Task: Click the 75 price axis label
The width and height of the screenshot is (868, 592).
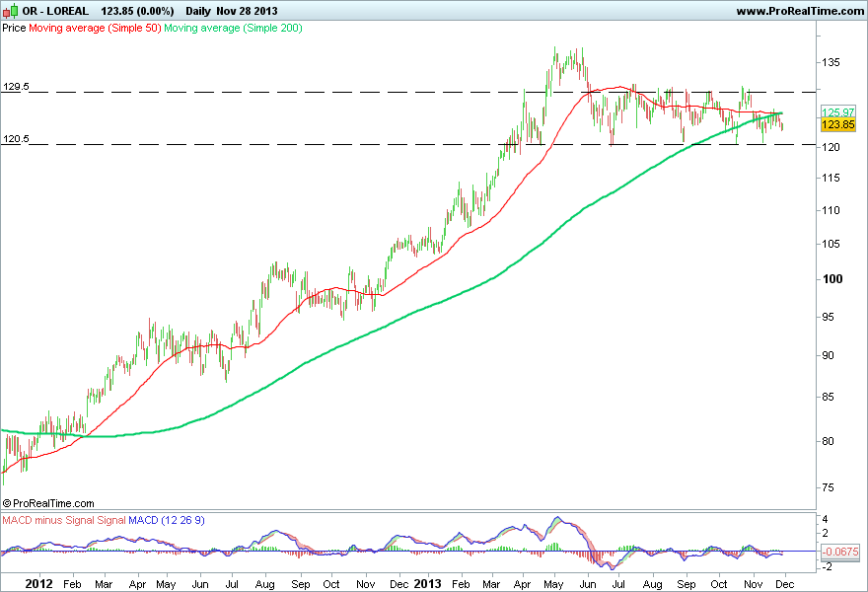Action: pyautogui.click(x=828, y=487)
